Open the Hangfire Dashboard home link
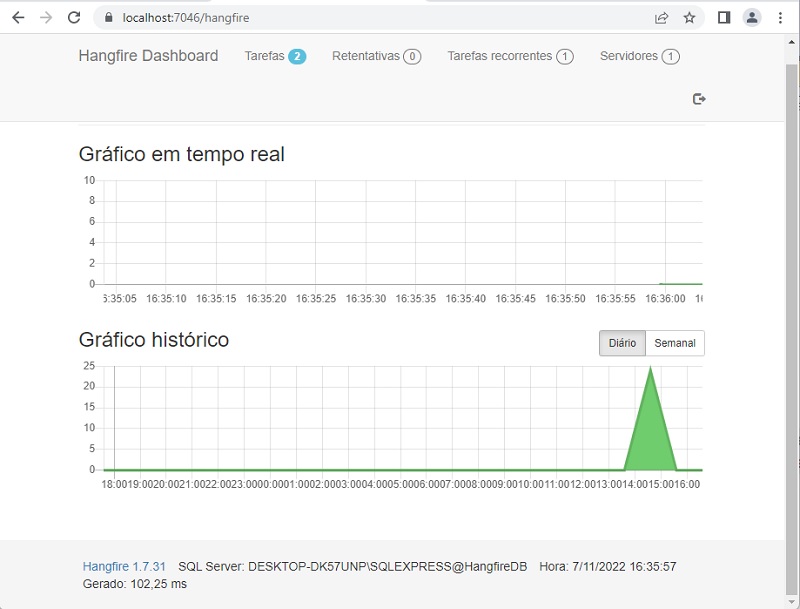The width and height of the screenshot is (800, 609). 148,56
